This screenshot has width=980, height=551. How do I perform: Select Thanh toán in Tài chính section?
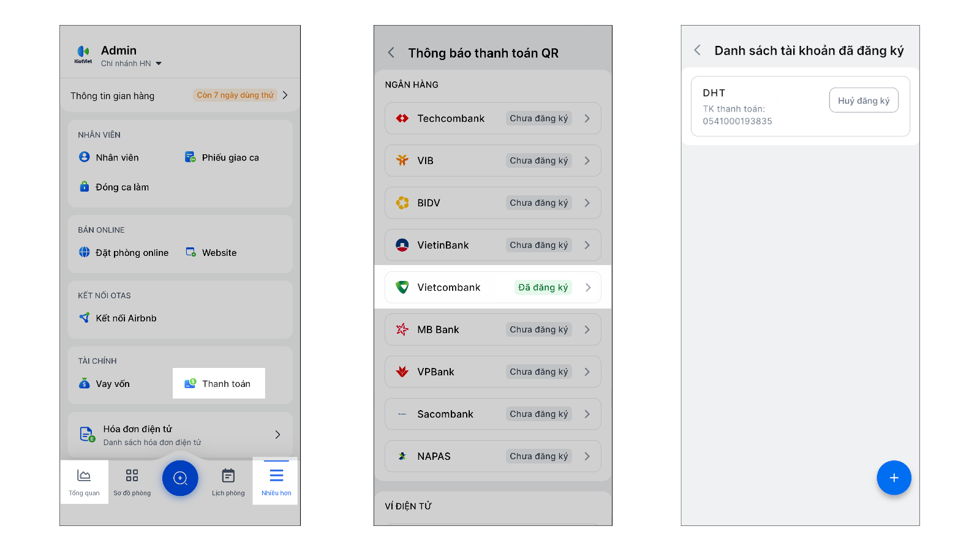pyautogui.click(x=219, y=384)
